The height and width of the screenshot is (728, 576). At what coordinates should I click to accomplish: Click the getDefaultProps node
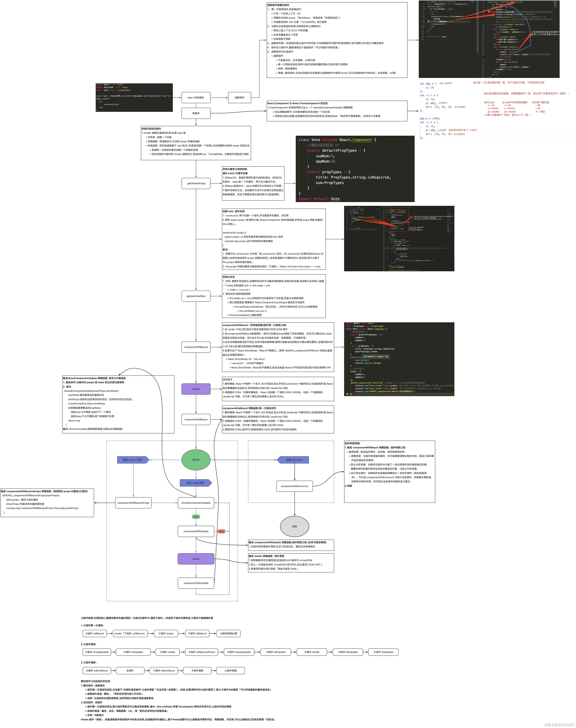coord(196,184)
